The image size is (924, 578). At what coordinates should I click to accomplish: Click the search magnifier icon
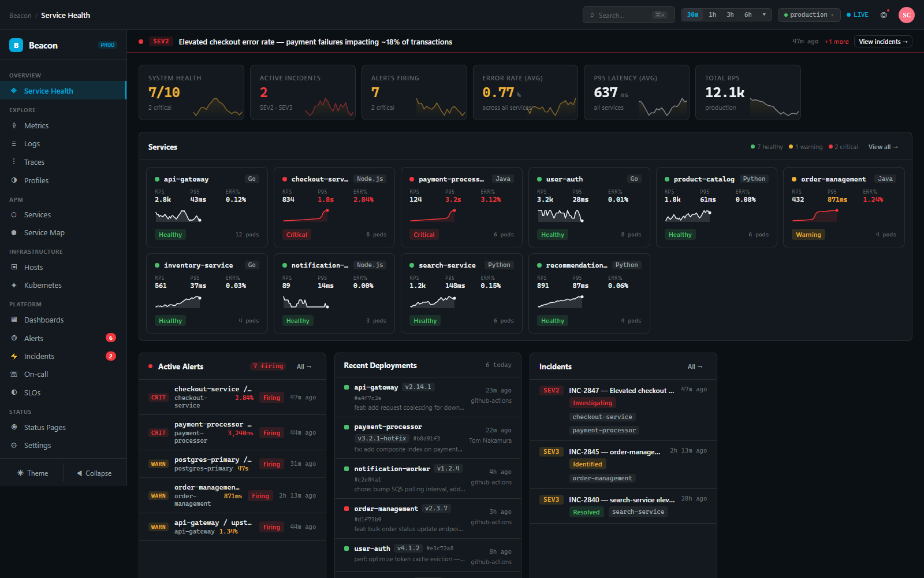(592, 16)
